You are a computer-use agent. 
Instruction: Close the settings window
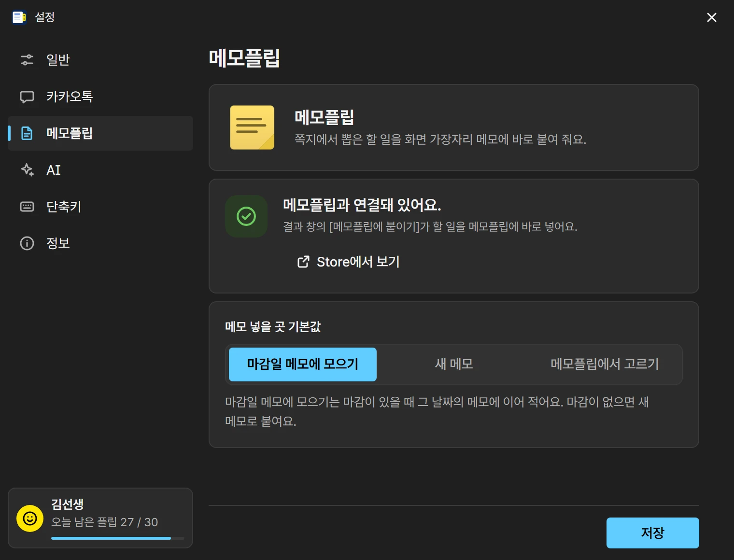tap(711, 17)
